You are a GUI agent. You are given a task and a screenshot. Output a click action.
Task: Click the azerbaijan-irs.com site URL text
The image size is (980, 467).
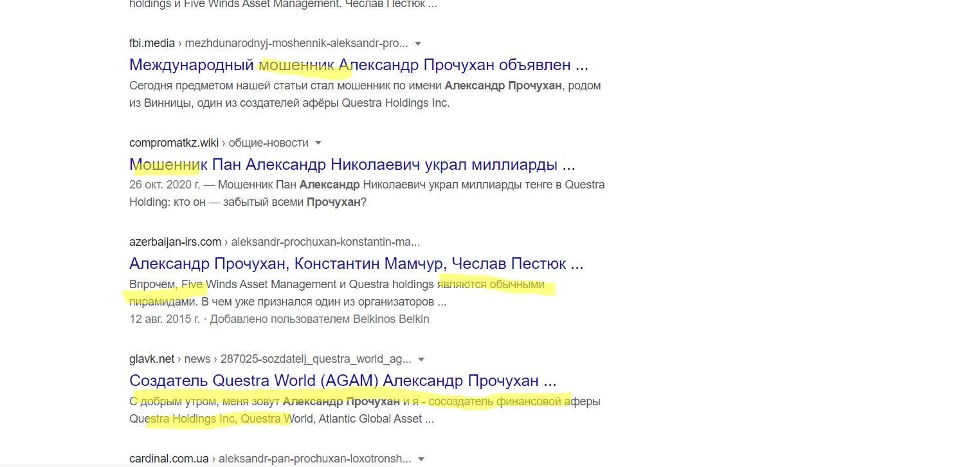(175, 242)
